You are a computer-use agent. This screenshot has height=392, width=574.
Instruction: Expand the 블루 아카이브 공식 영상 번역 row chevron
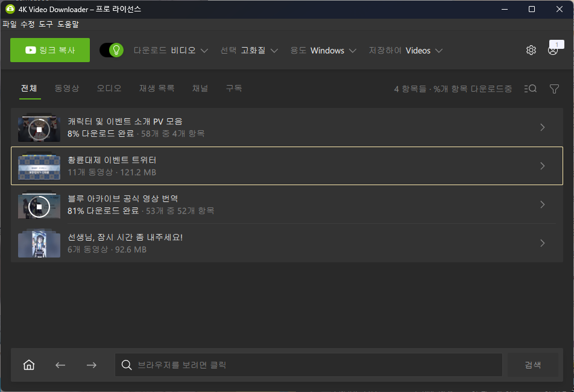click(x=543, y=204)
